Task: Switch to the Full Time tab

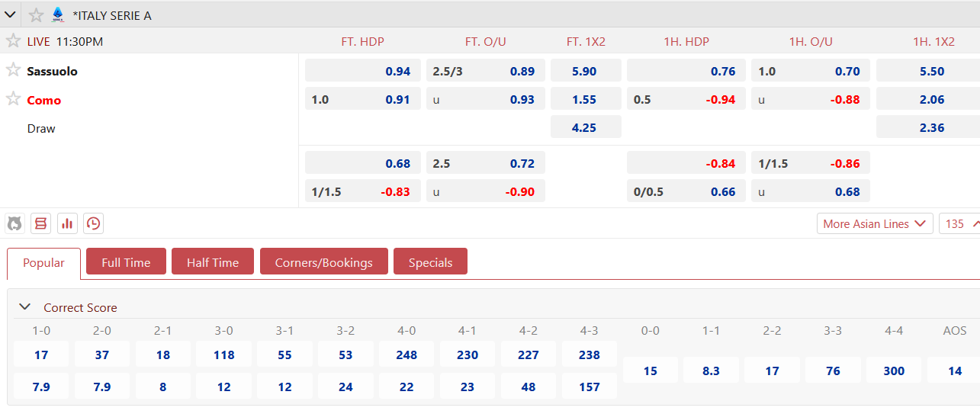Action: pyautogui.click(x=126, y=262)
